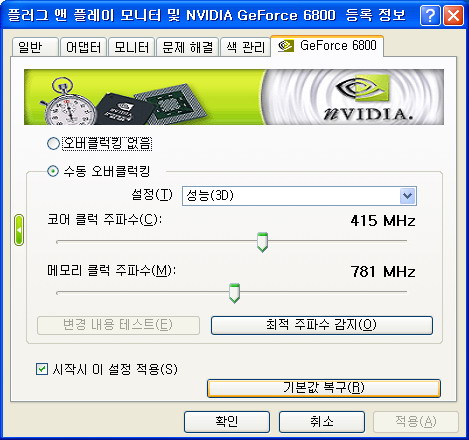Uncheck the 시작시 이 설정 적용 checkbox

42,369
